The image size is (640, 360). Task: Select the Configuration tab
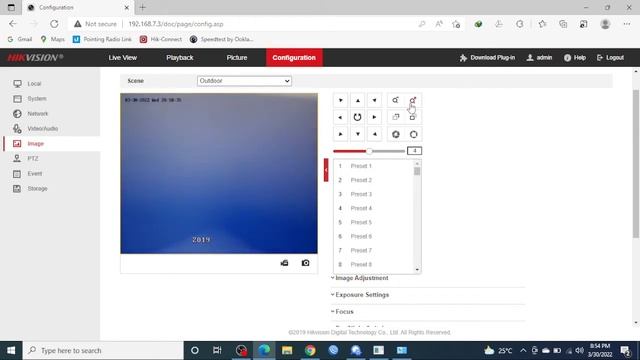coord(294,58)
